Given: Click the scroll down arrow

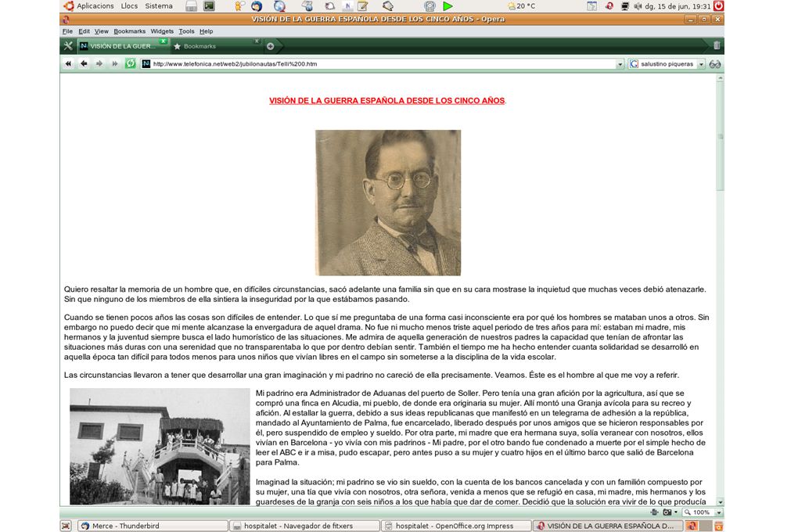Looking at the screenshot, I should (x=720, y=502).
